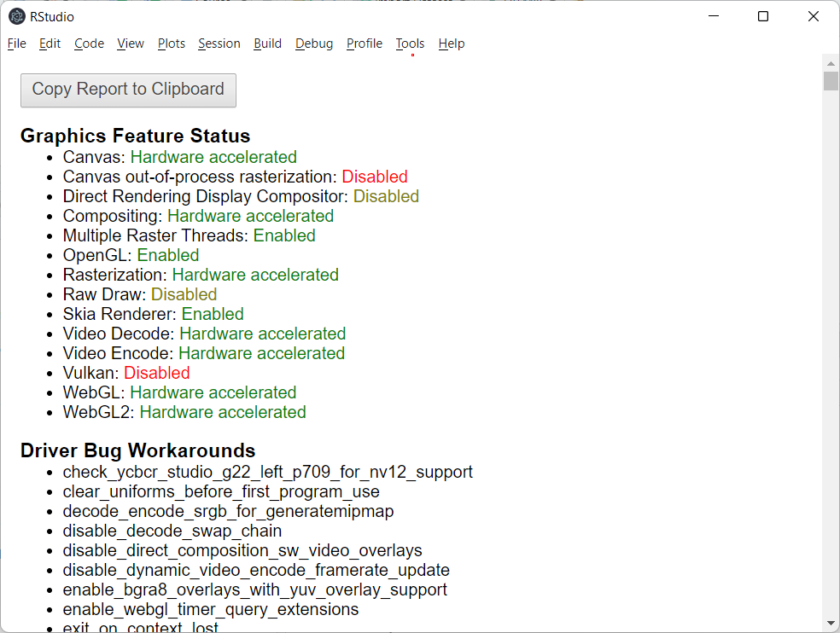The height and width of the screenshot is (633, 840).
Task: Click Vulkan: Disabled entry
Action: tap(125, 374)
